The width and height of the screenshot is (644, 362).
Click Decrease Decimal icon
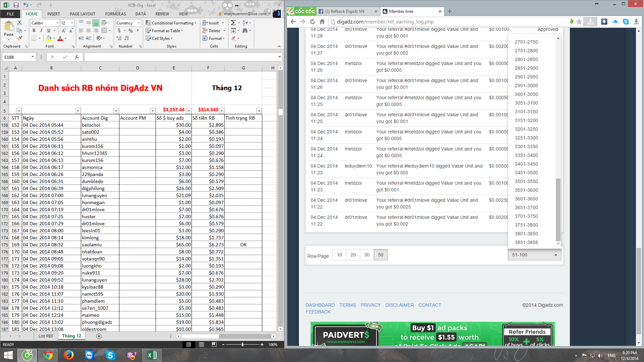pyautogui.click(x=127, y=38)
